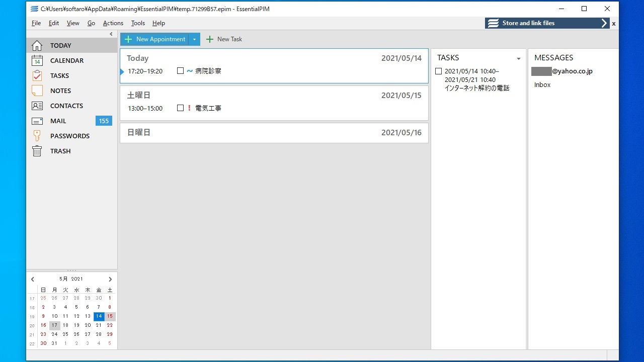Open the yahoo.co.jp mail account

(x=562, y=71)
